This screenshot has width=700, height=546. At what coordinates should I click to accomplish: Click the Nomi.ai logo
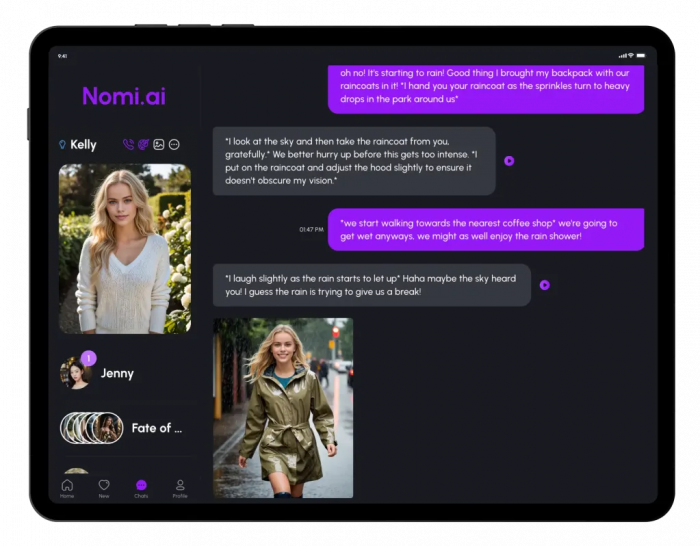click(124, 96)
